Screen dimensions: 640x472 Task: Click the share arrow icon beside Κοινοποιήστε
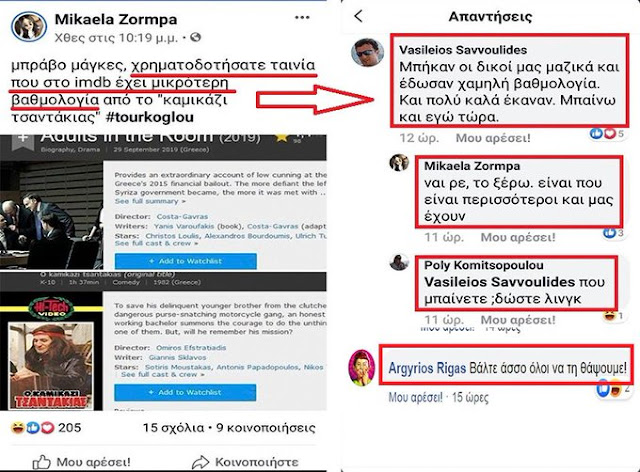pos(200,462)
